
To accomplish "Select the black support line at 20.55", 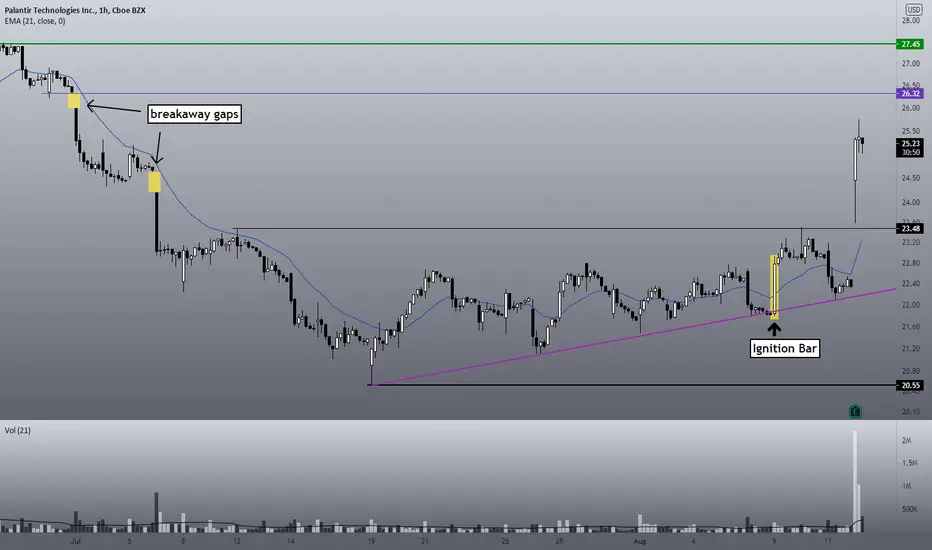I will 632,385.
